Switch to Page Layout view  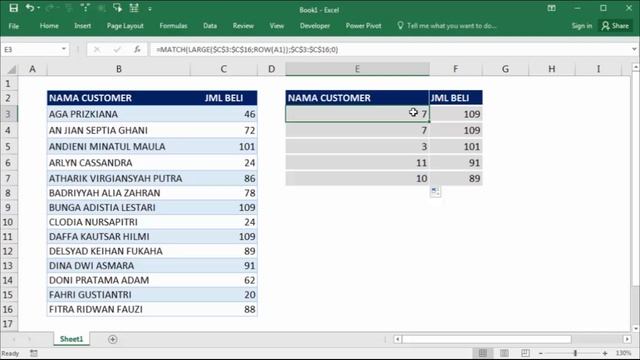[x=504, y=353]
